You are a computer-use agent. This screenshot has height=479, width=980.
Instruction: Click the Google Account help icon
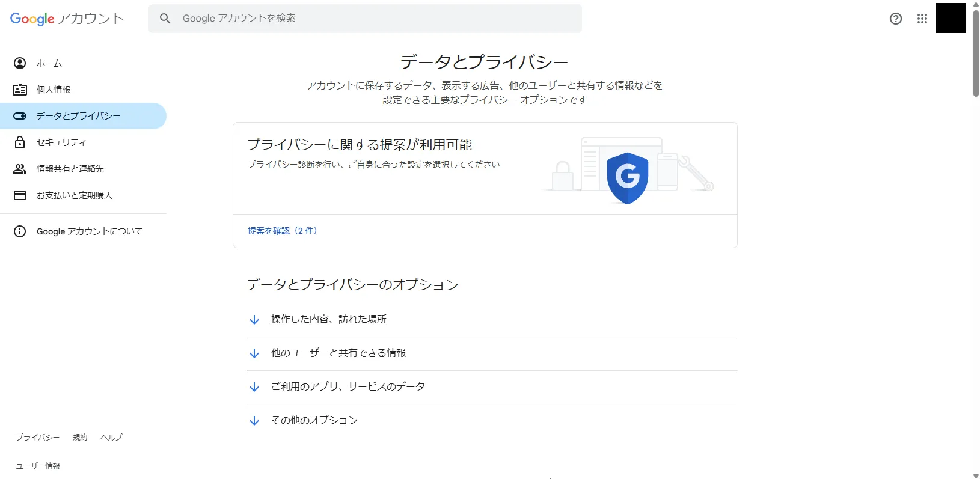point(896,19)
